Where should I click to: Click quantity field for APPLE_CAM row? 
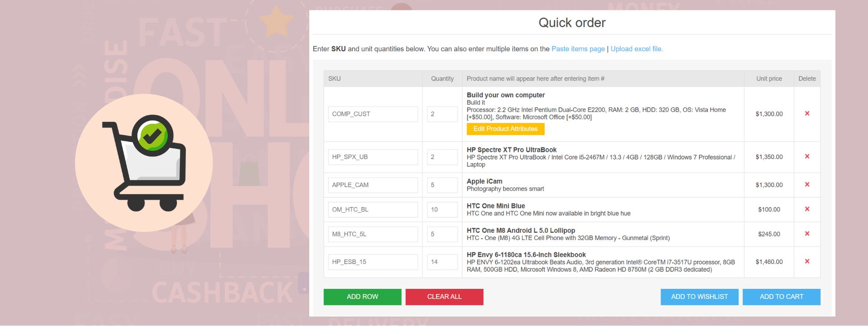[442, 185]
